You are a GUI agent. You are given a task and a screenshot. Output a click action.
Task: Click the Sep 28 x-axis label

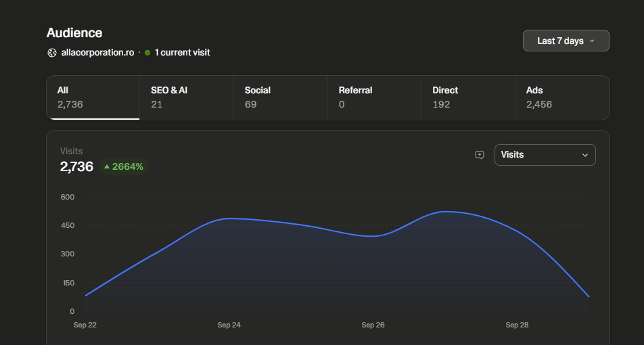point(517,325)
